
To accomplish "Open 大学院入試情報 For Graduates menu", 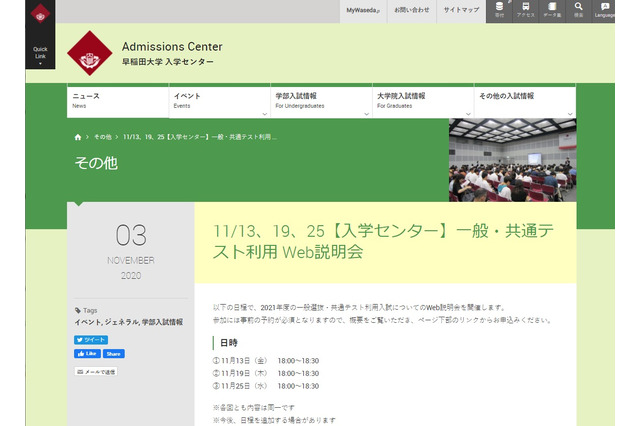I will [423, 101].
